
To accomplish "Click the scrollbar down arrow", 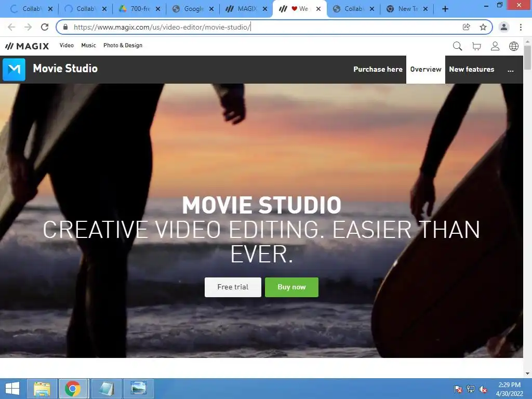I will pos(527,374).
